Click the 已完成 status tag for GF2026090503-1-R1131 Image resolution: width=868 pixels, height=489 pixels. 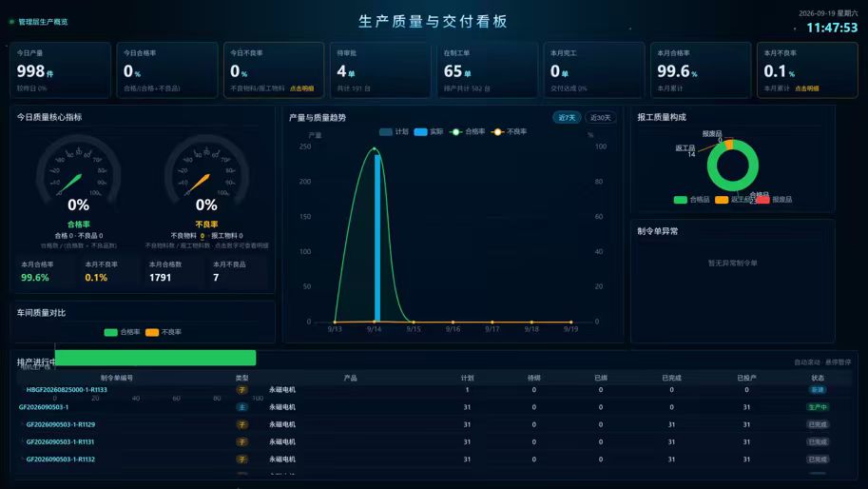click(x=817, y=442)
